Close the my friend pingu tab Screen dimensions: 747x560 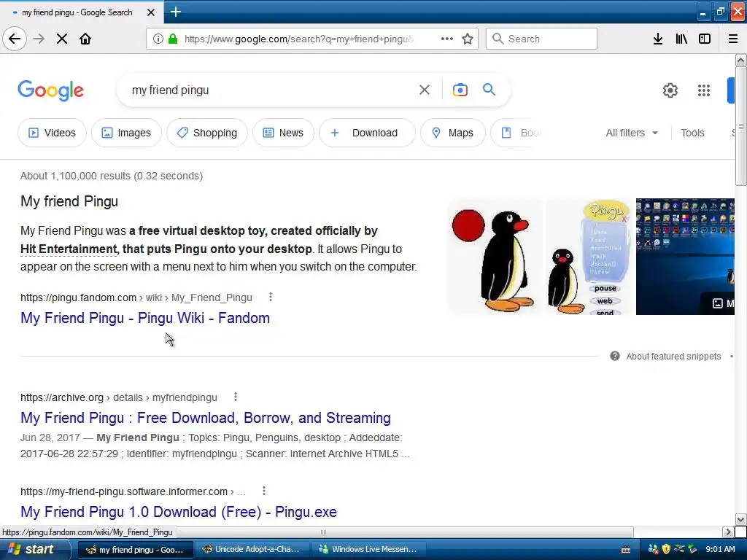(150, 12)
